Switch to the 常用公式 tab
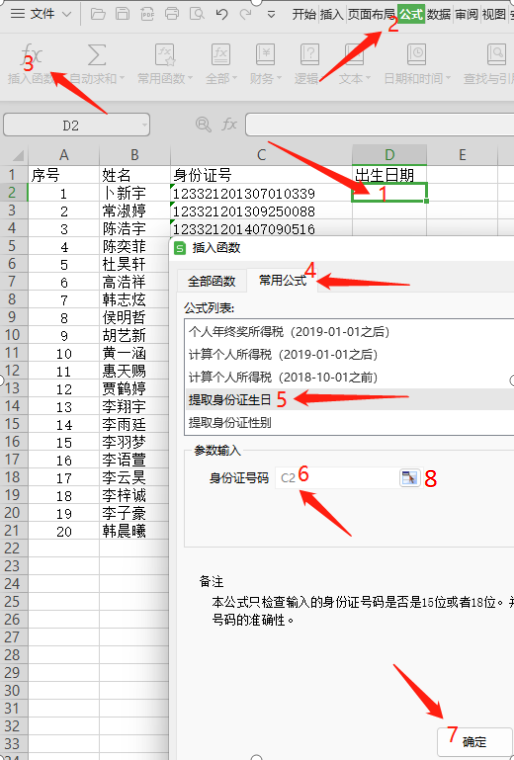Image resolution: width=514 pixels, height=760 pixels. [x=282, y=280]
